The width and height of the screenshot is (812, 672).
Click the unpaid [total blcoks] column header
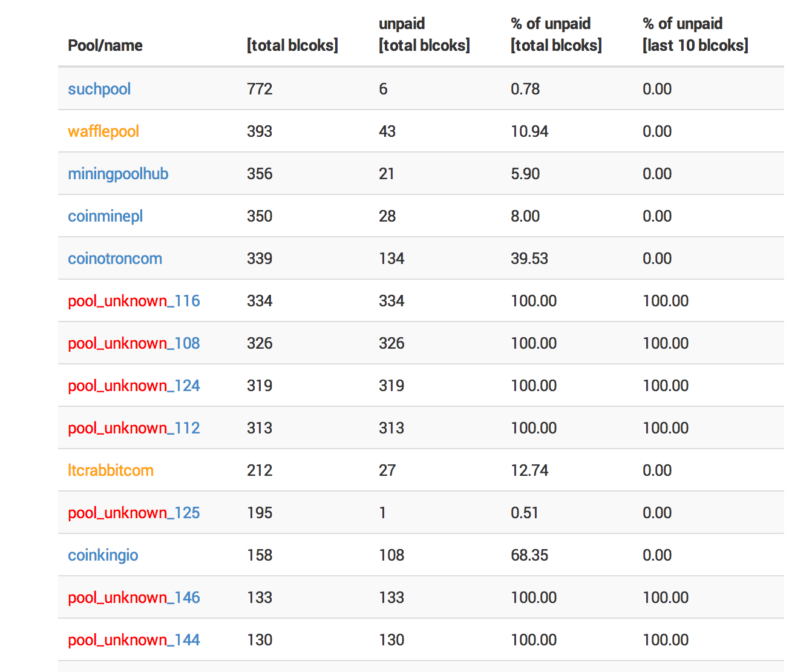point(424,35)
